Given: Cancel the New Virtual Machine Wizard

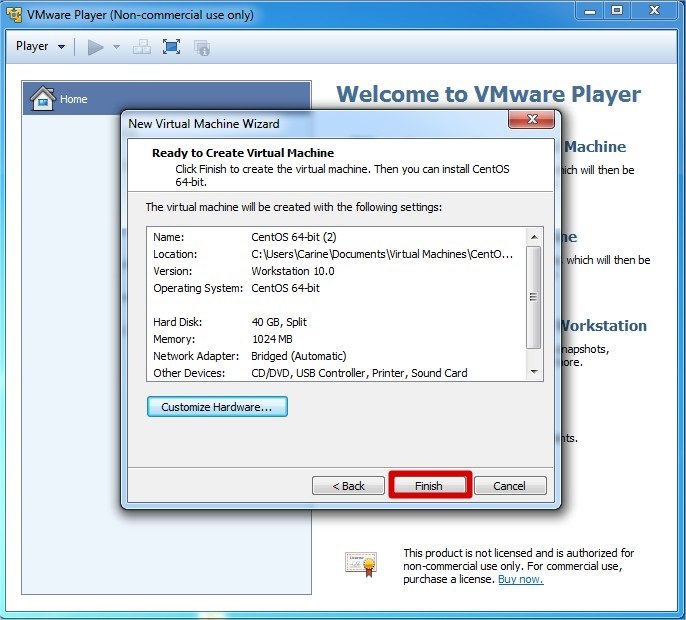Looking at the screenshot, I should (509, 486).
